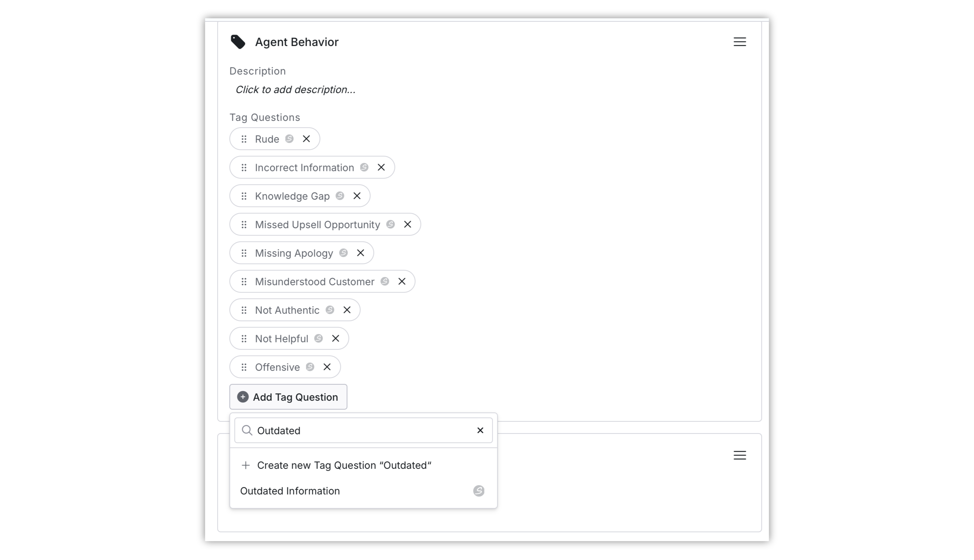974x560 pixels.
Task: Click into the tag question search box
Action: [363, 430]
